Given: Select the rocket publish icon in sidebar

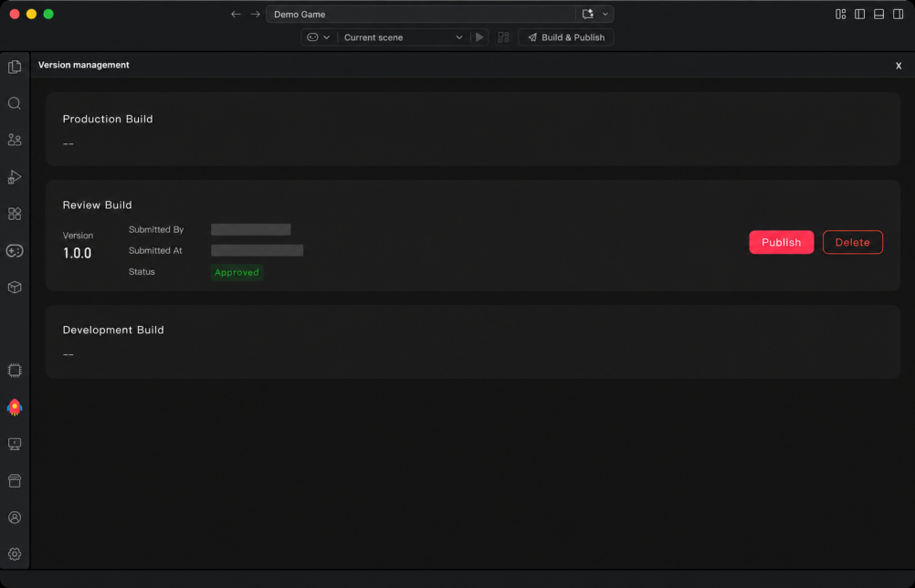Looking at the screenshot, I should pos(15,407).
